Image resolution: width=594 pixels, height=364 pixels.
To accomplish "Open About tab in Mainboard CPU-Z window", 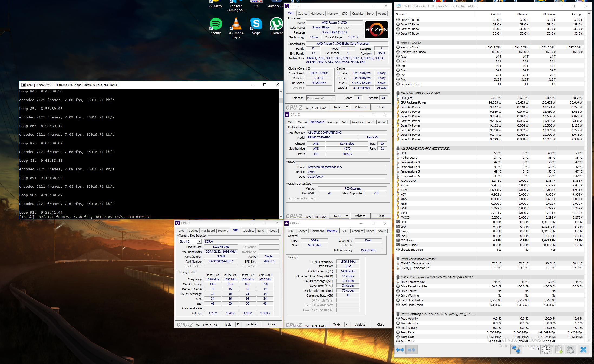I will click(x=382, y=122).
